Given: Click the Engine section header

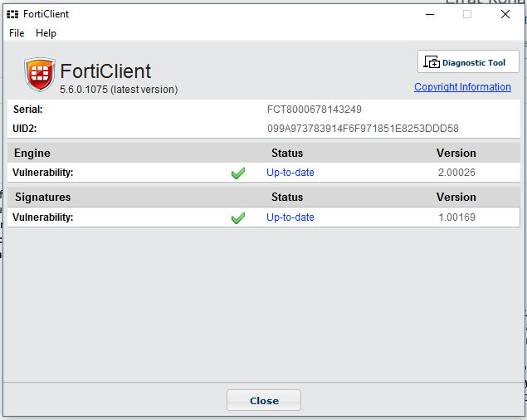Looking at the screenshot, I should click(33, 153).
